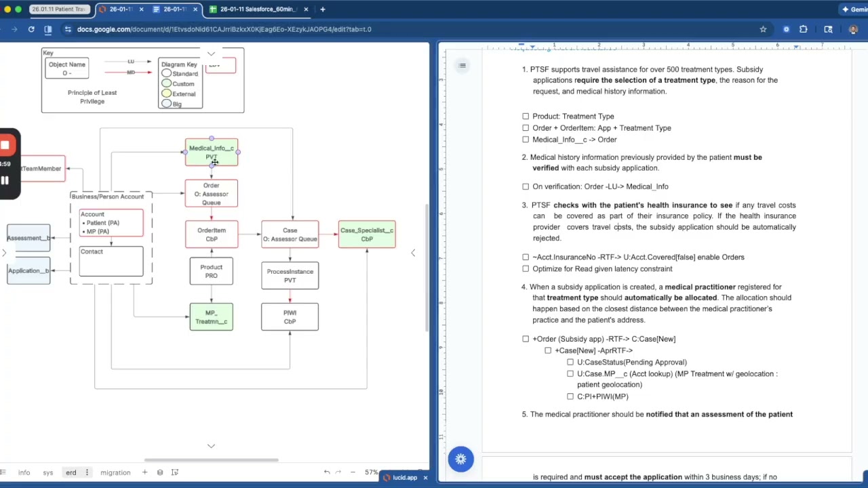Open the document outline list icon
This screenshot has height=488, width=868.
462,66
